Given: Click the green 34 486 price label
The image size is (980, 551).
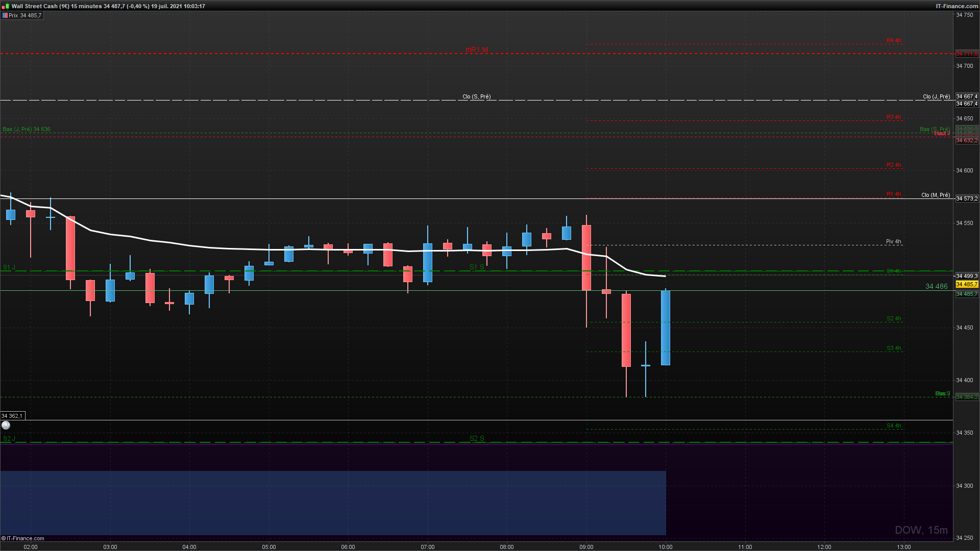Looking at the screenshot, I should coord(936,286).
